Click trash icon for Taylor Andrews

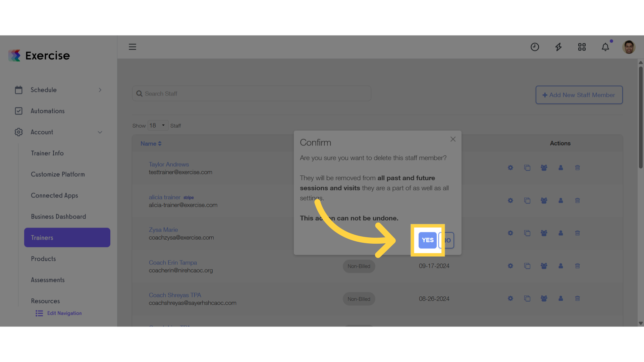(x=578, y=168)
